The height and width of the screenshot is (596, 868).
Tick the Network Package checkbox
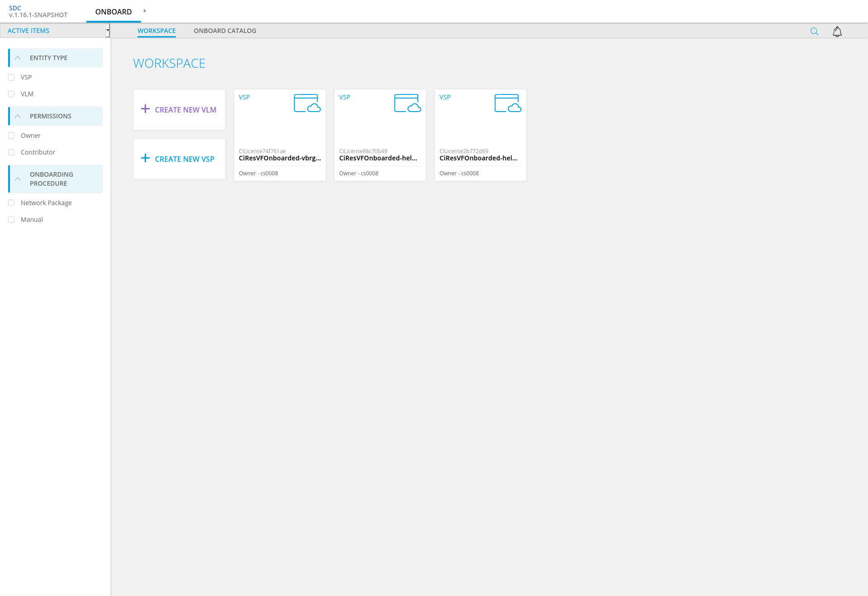click(11, 203)
